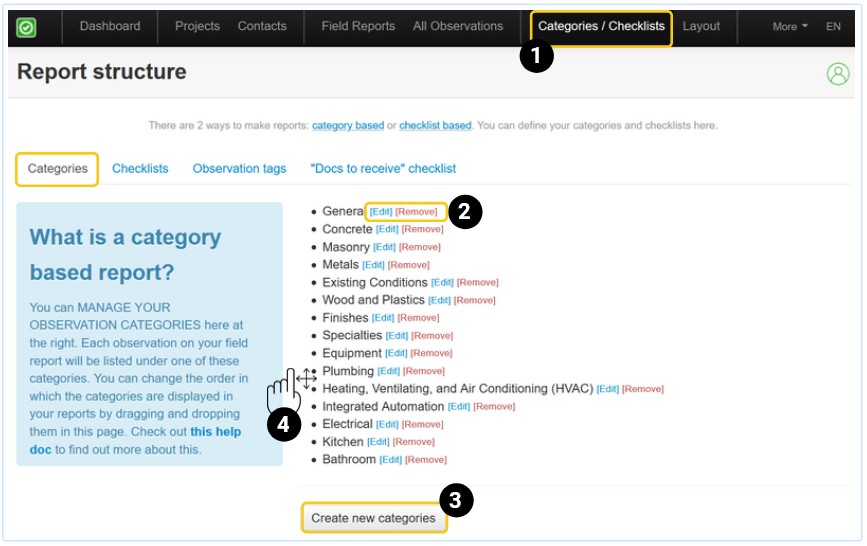867x546 pixels.
Task: Remove the Wood and Plastics category
Action: [x=474, y=300]
